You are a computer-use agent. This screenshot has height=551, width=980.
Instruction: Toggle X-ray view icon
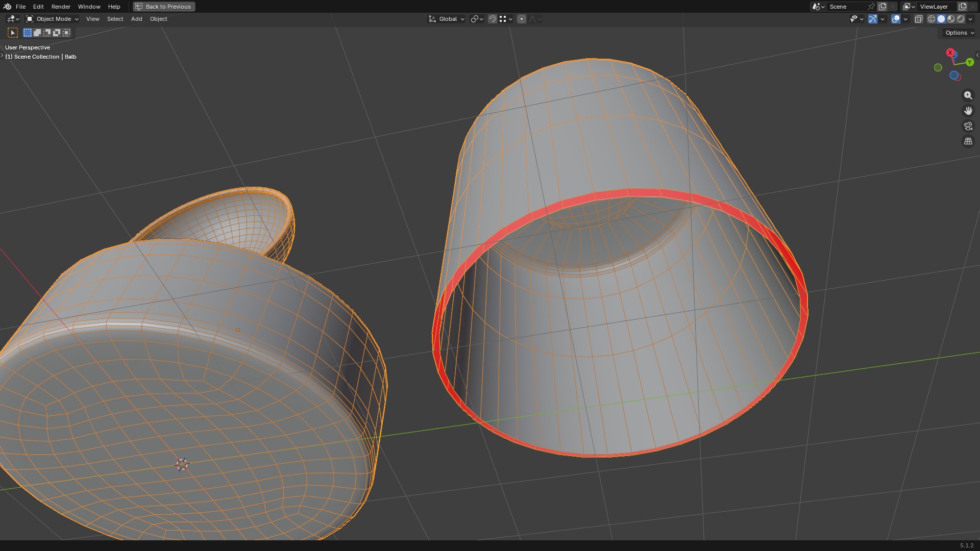tap(919, 19)
